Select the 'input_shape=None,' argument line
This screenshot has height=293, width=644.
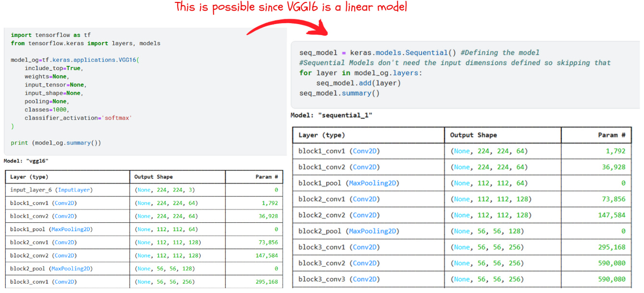pyautogui.click(x=53, y=93)
